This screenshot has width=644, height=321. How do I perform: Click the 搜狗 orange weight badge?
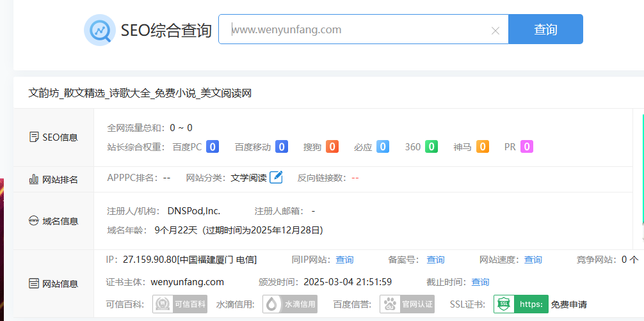pyautogui.click(x=332, y=147)
